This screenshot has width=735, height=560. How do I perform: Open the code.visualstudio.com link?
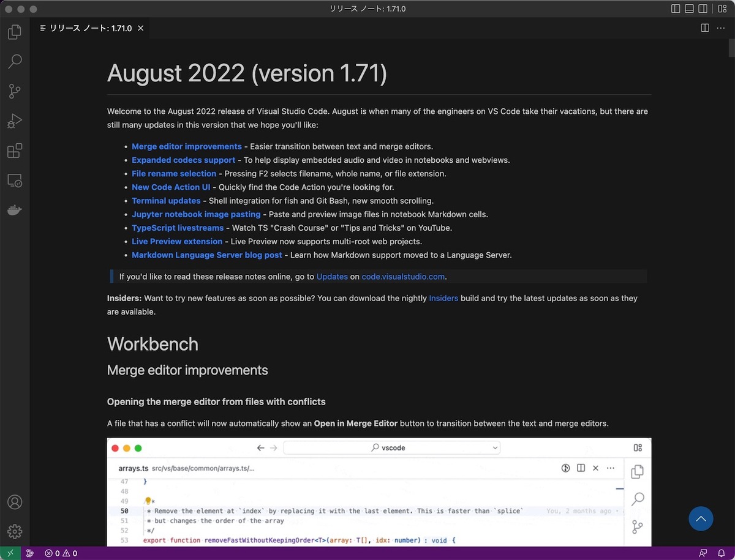tap(403, 277)
